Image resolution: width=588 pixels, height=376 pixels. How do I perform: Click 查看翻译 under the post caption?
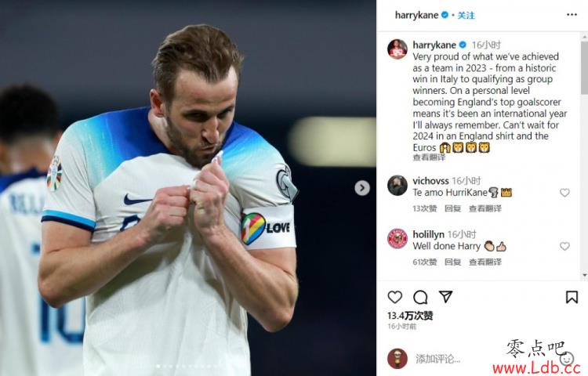point(429,157)
